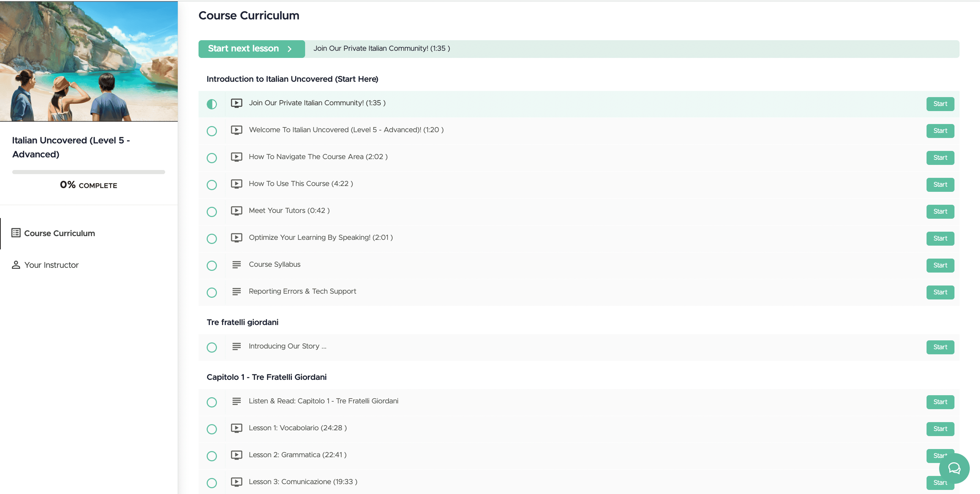This screenshot has width=980, height=494.
Task: Click the completion circle for How To Use This Course
Action: point(211,185)
